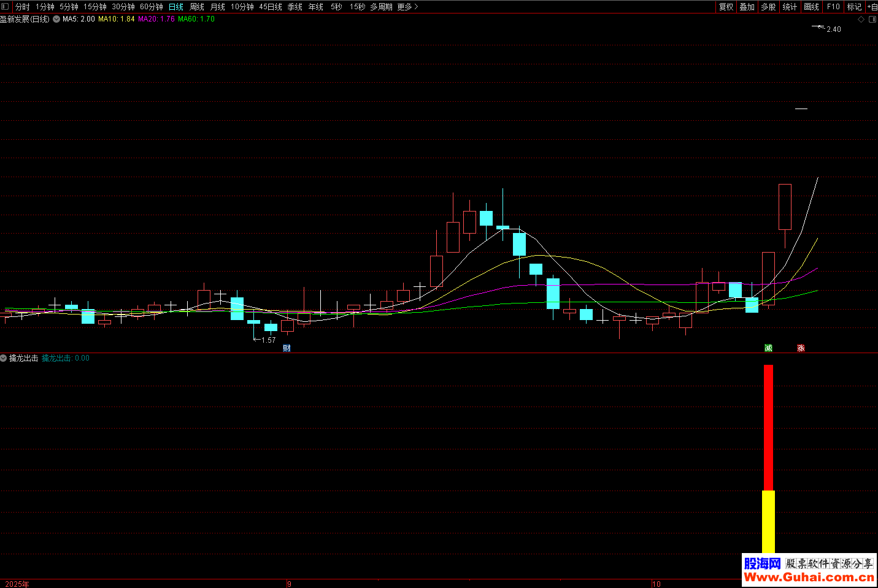
Task: Click the green 减 marker icon
Action: coord(768,348)
